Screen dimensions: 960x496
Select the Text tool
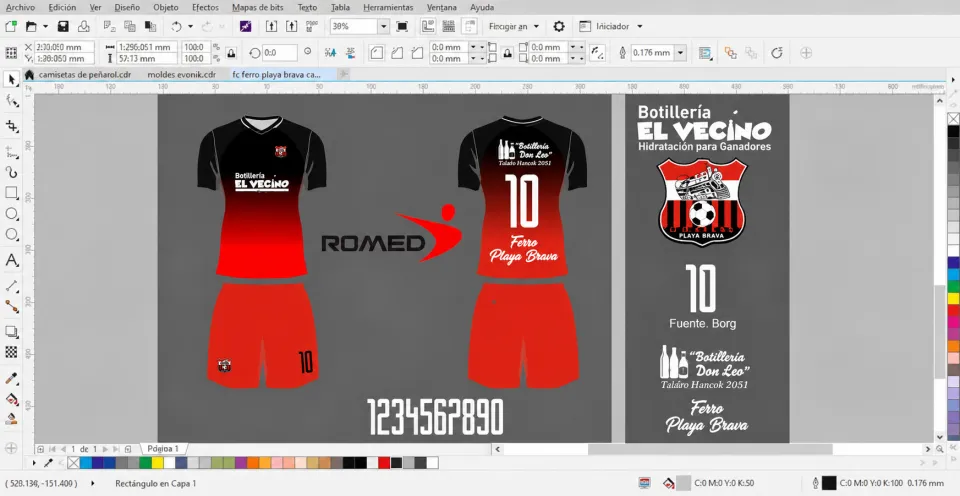[11, 260]
